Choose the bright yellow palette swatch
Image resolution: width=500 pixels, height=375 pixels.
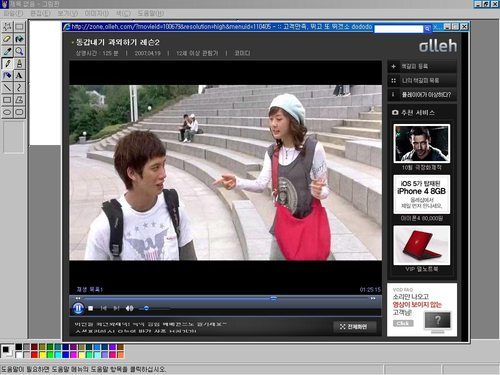pyautogui.click(x=42, y=355)
